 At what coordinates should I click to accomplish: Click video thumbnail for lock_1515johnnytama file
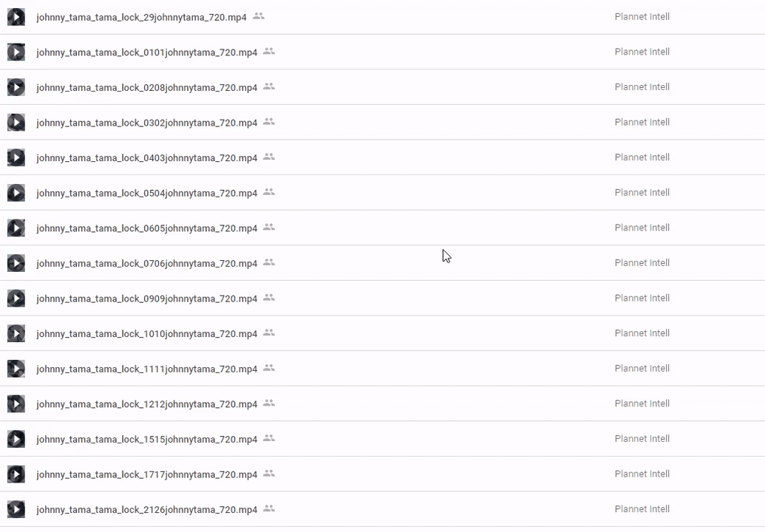[16, 439]
